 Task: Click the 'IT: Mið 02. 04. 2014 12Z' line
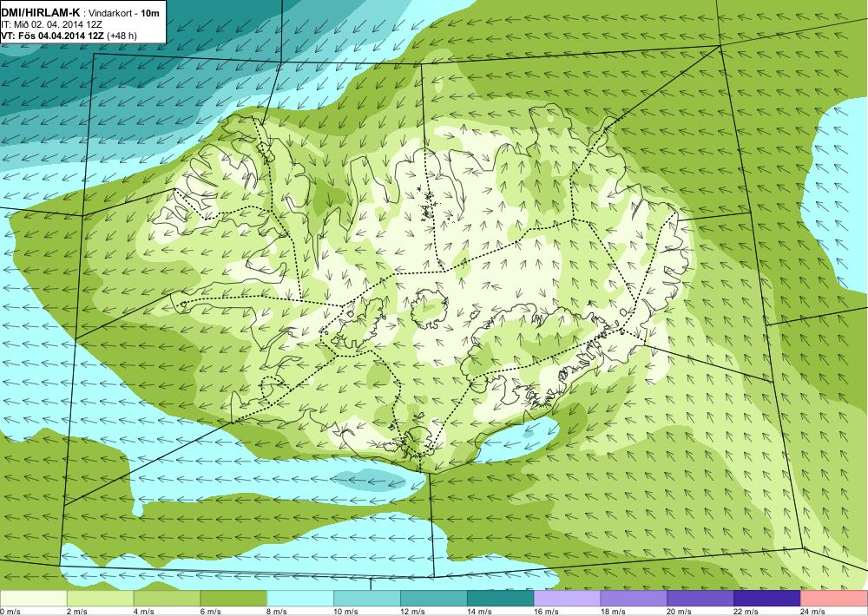coord(51,24)
